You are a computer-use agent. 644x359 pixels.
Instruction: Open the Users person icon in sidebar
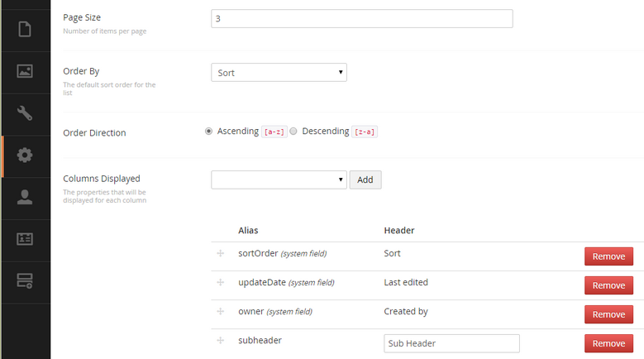pos(25,197)
